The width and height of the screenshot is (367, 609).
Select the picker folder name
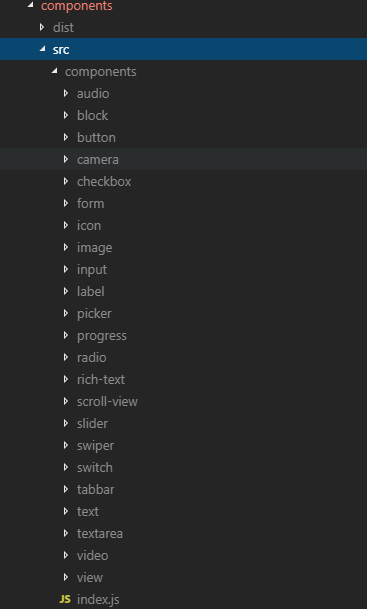point(94,314)
